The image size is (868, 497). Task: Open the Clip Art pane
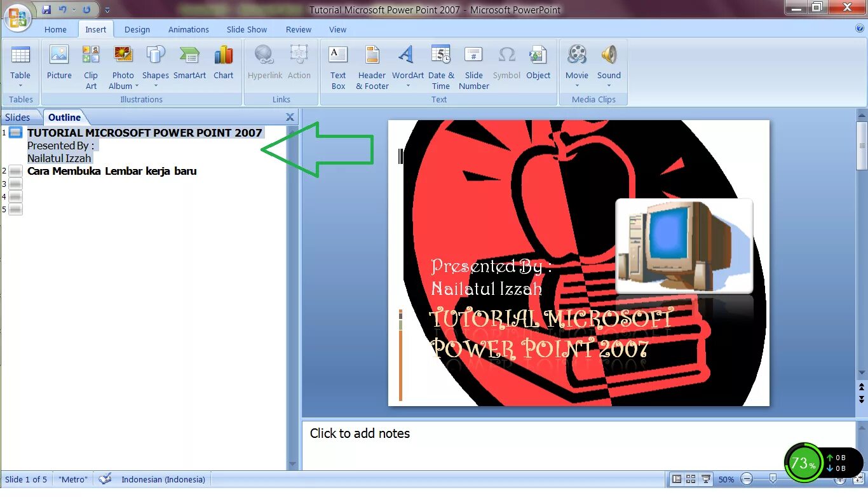click(91, 68)
